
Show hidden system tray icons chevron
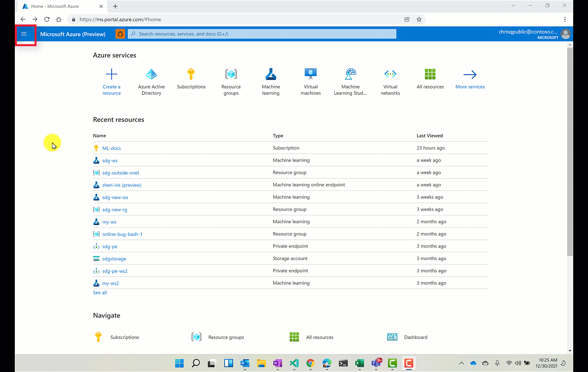461,363
